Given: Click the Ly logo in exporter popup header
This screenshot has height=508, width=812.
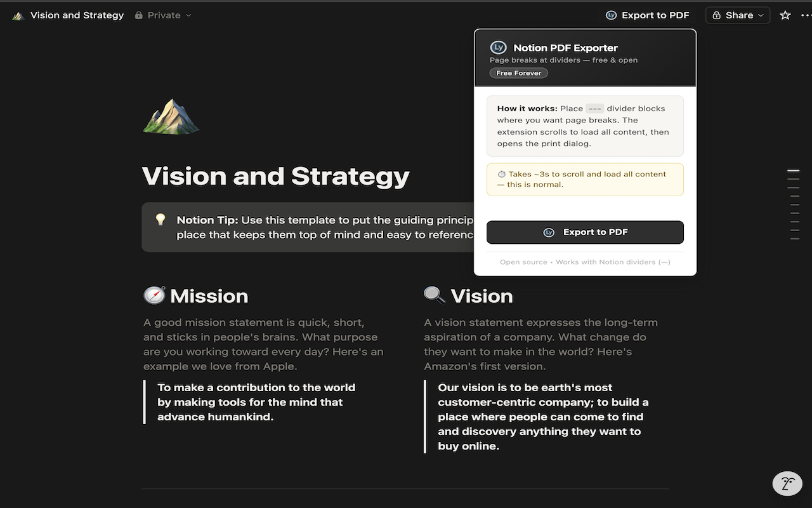Looking at the screenshot, I should coord(499,48).
